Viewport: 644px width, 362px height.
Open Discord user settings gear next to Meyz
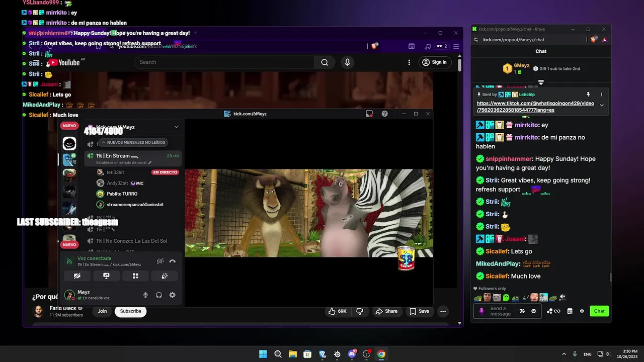pos(173,295)
